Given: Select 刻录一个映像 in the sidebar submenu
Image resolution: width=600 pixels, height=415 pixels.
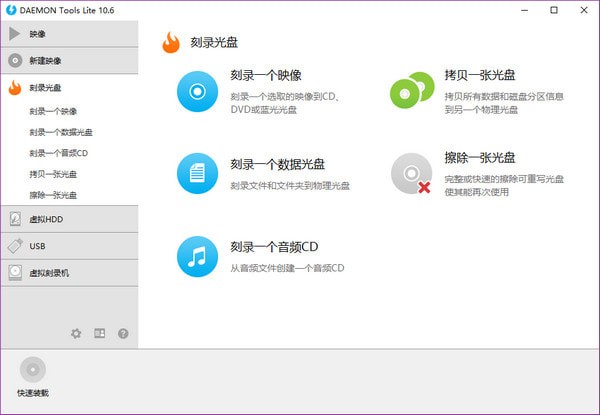Looking at the screenshot, I should pos(53,111).
